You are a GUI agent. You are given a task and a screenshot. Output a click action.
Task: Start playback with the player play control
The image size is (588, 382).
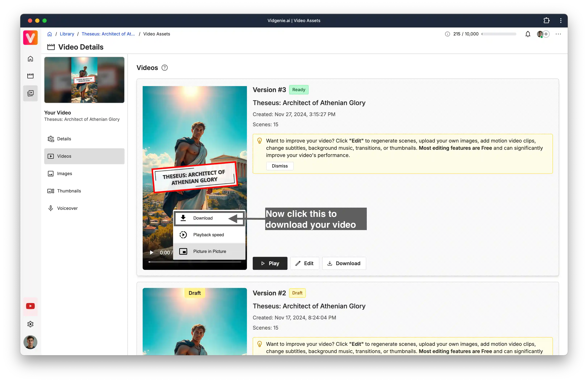[x=152, y=252]
